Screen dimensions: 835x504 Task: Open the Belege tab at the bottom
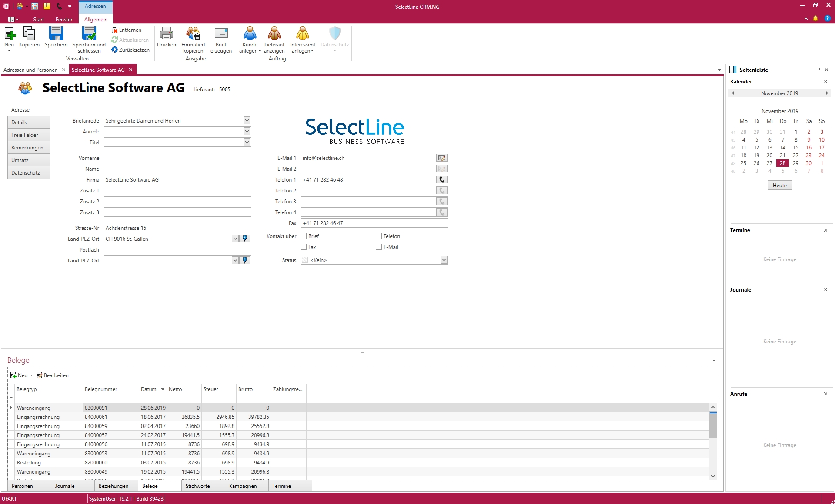pyautogui.click(x=150, y=486)
